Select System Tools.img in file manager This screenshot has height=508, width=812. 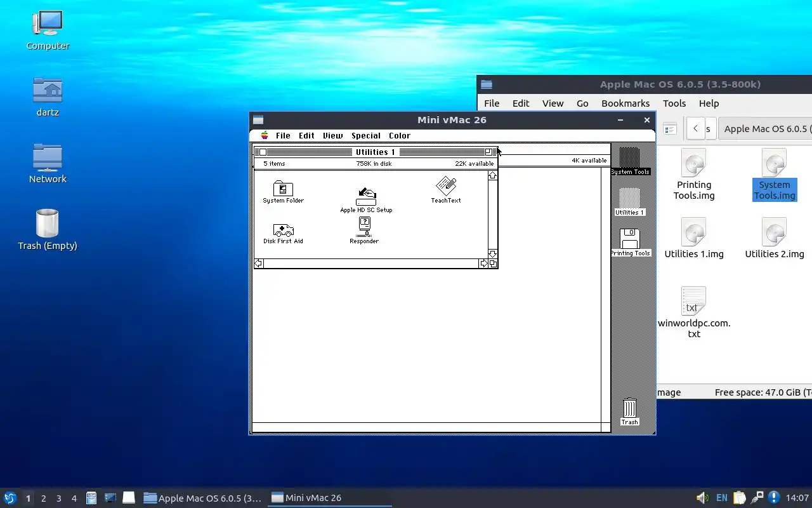(775, 174)
